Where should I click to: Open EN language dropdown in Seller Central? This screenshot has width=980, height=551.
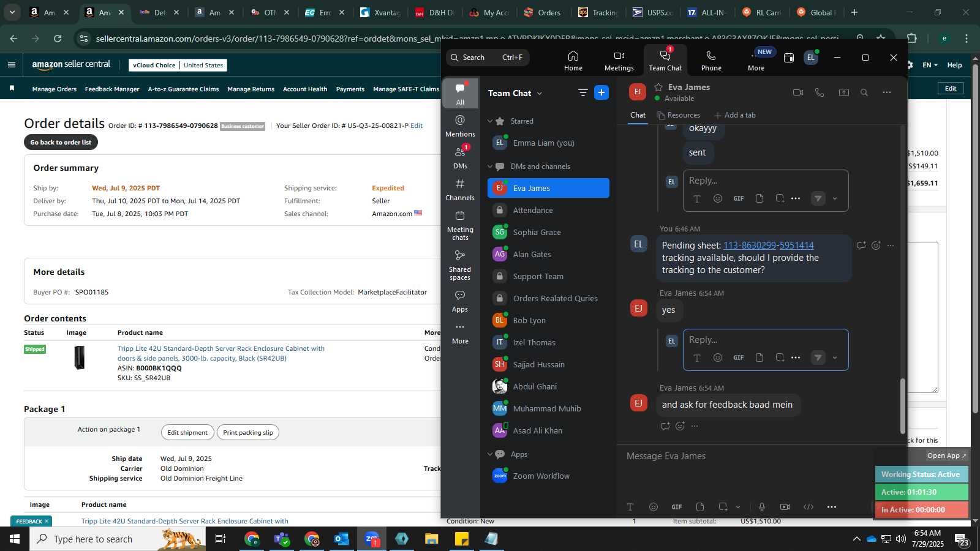point(930,65)
